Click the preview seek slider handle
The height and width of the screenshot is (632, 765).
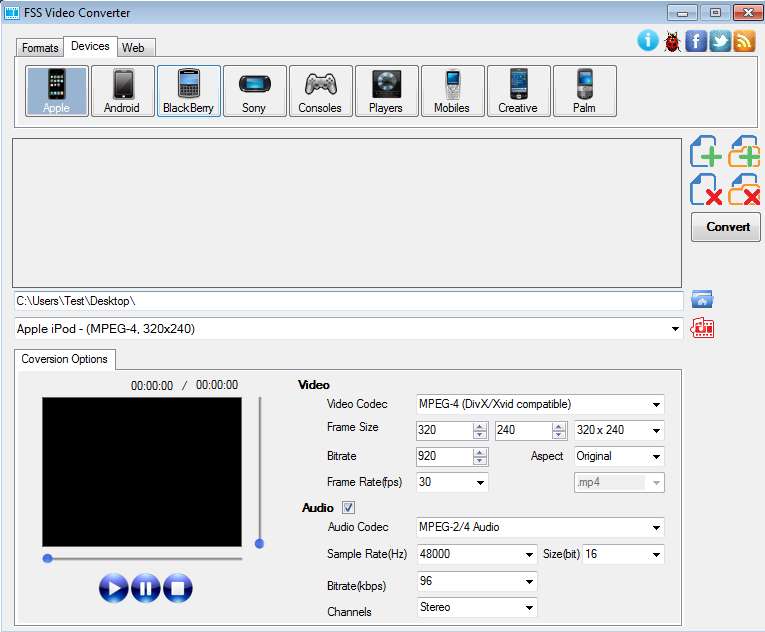[x=47, y=558]
